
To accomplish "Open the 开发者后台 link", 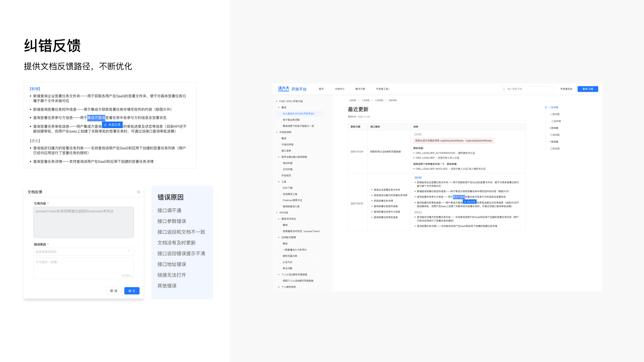I will click(x=566, y=89).
